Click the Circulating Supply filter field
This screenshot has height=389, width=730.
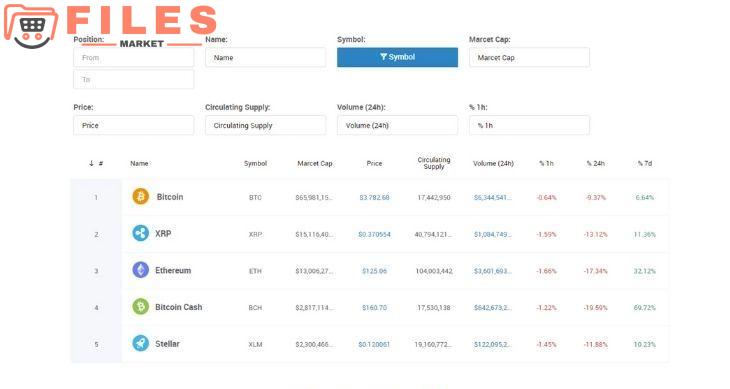coord(265,125)
